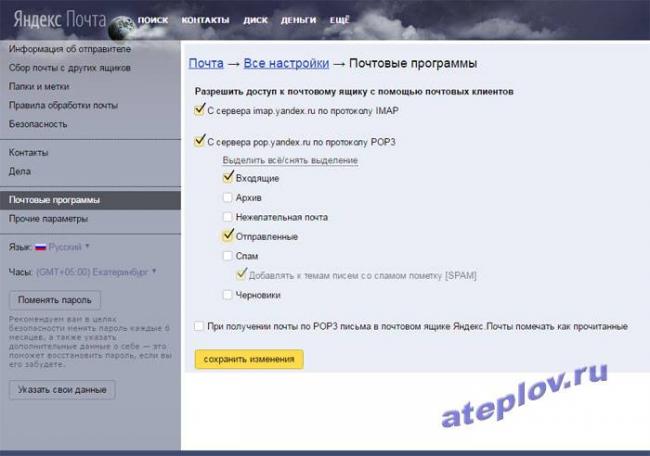The height and width of the screenshot is (456, 650).
Task: Click Выделить всё/снять выделение link
Action: click(290, 160)
